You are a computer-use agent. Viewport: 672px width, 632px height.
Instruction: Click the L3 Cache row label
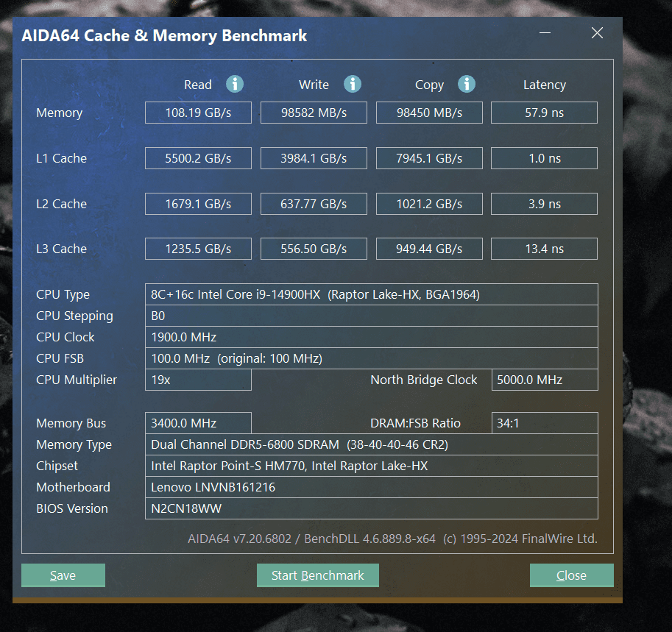(x=61, y=249)
